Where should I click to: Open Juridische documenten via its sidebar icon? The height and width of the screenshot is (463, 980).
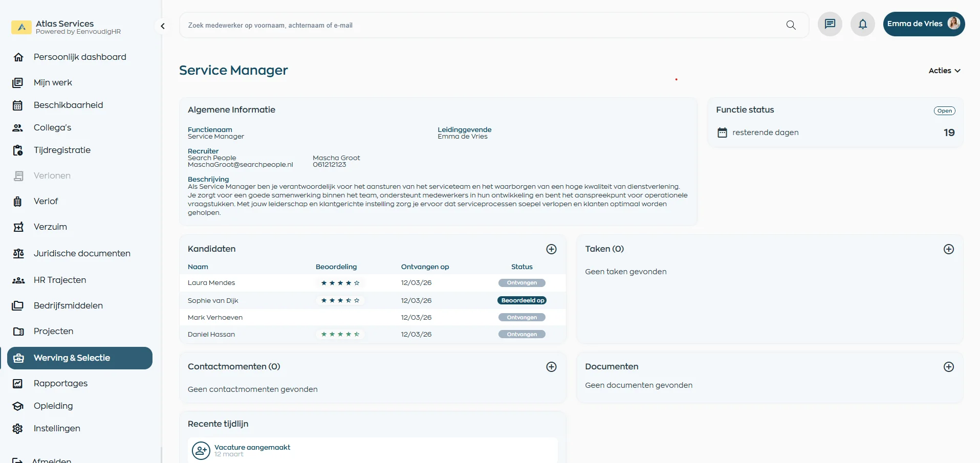coord(18,253)
